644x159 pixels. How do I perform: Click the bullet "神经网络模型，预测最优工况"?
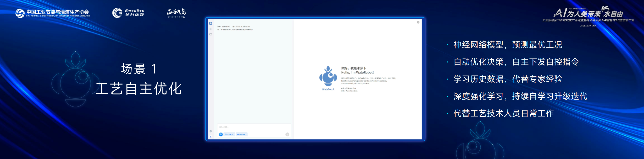click(508, 45)
